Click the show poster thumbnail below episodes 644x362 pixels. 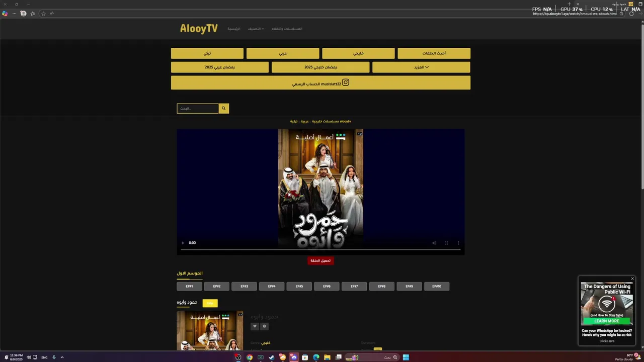(x=210, y=330)
